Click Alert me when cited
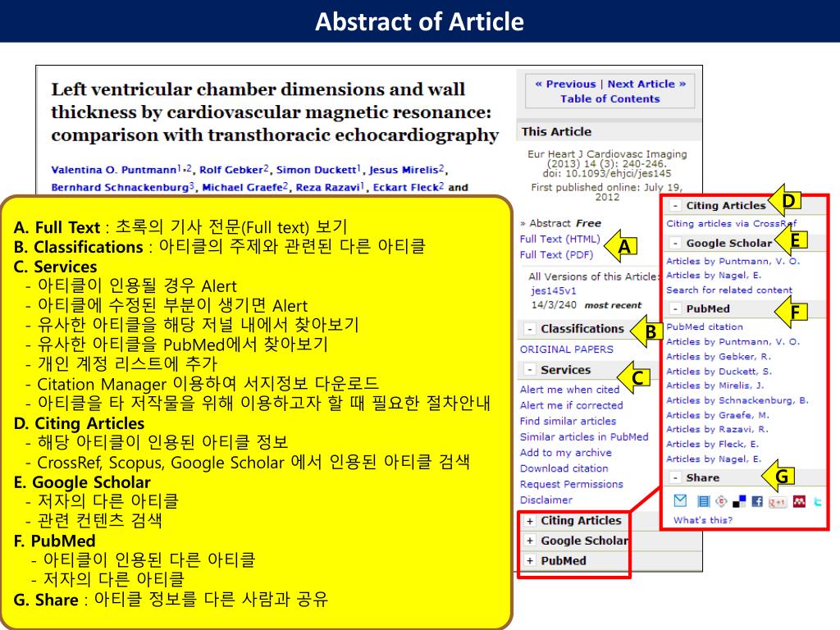 pos(569,390)
